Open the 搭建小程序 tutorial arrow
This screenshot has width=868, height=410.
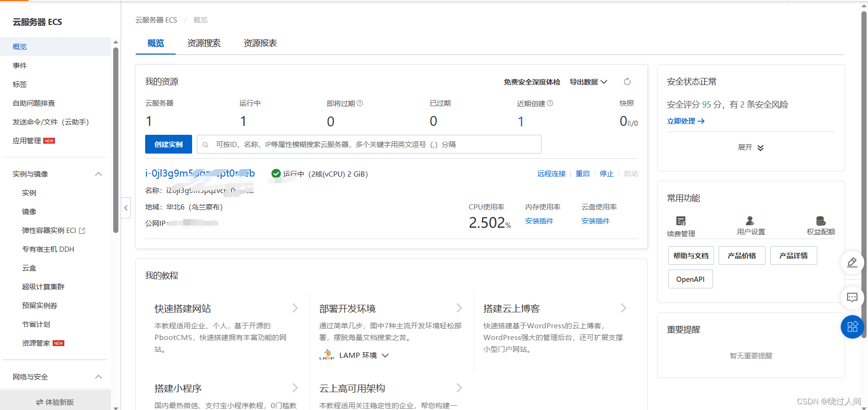(295, 388)
